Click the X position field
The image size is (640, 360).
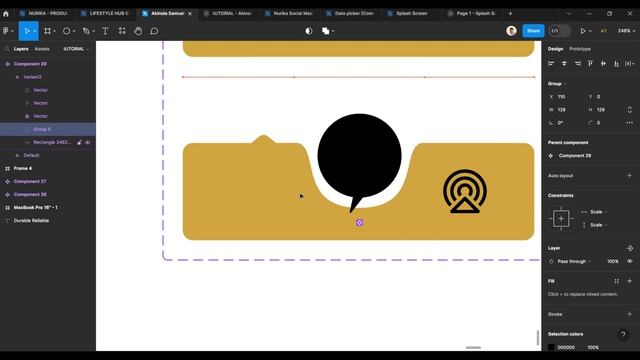tap(566, 97)
